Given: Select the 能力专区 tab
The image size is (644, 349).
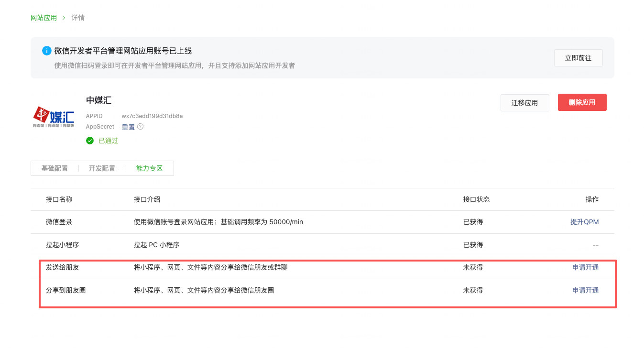Looking at the screenshot, I should point(149,168).
